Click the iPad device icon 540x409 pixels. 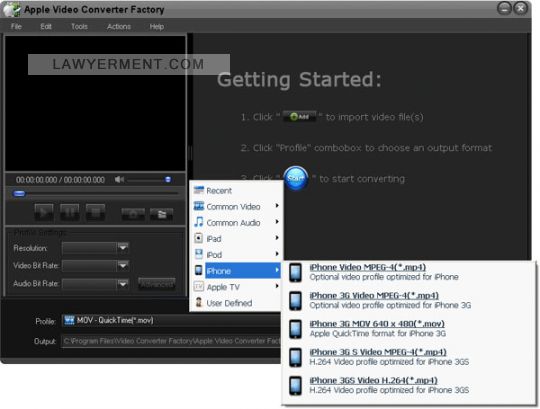(x=199, y=238)
